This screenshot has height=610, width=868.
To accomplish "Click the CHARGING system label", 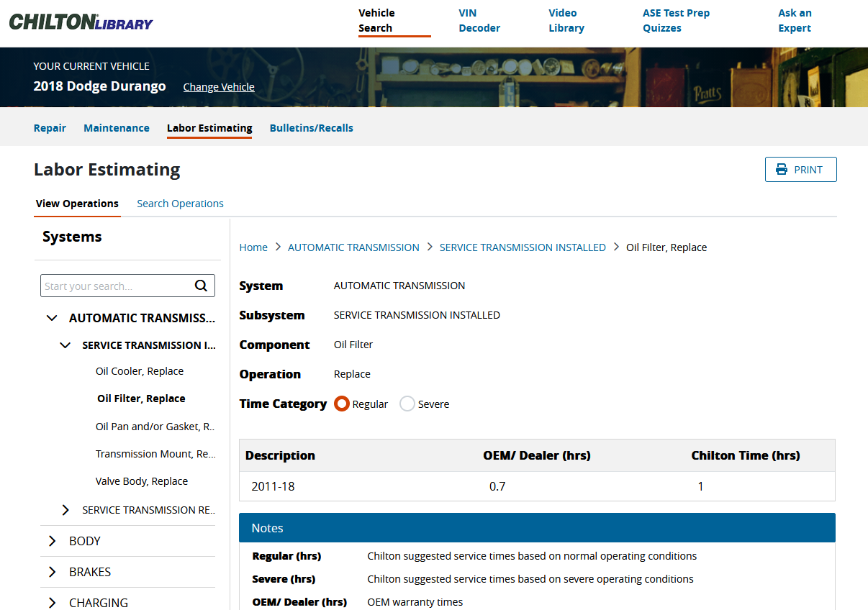I will 99,603.
